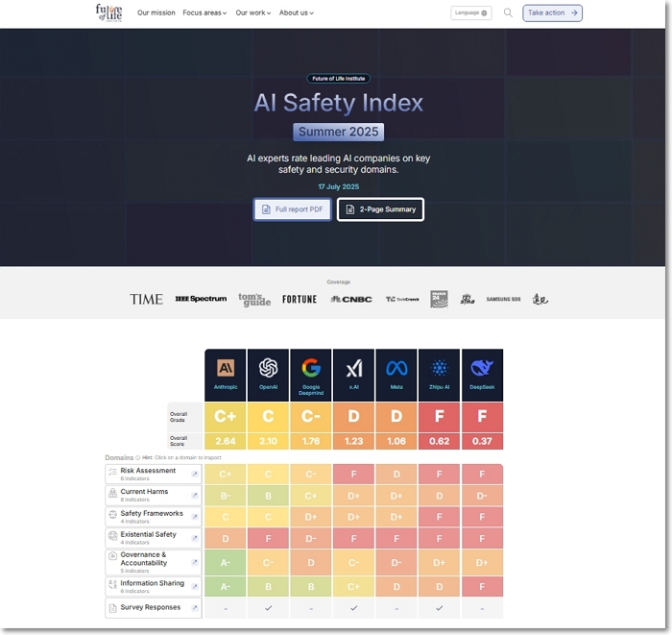Click the Take action button

pos(552,12)
